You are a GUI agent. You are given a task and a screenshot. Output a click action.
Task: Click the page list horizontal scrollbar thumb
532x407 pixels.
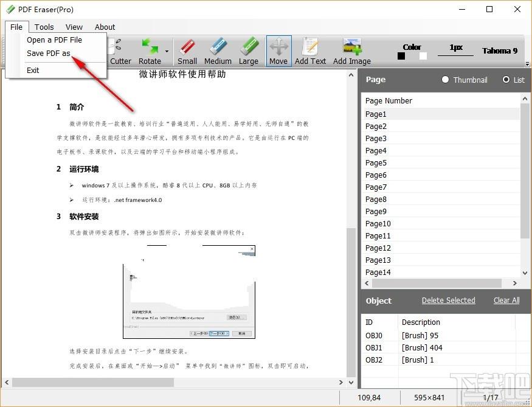tap(437, 283)
